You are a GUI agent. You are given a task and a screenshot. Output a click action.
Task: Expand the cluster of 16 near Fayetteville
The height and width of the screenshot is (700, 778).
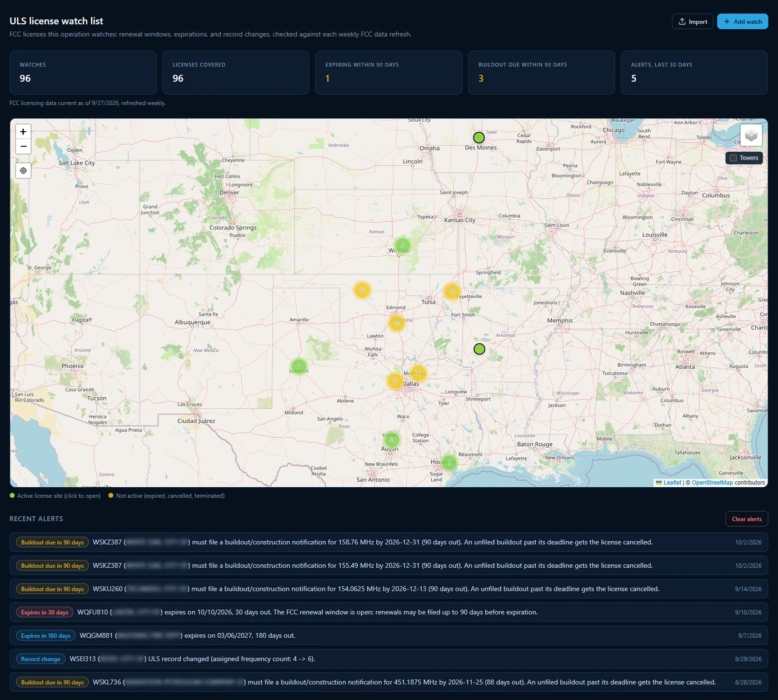[452, 291]
